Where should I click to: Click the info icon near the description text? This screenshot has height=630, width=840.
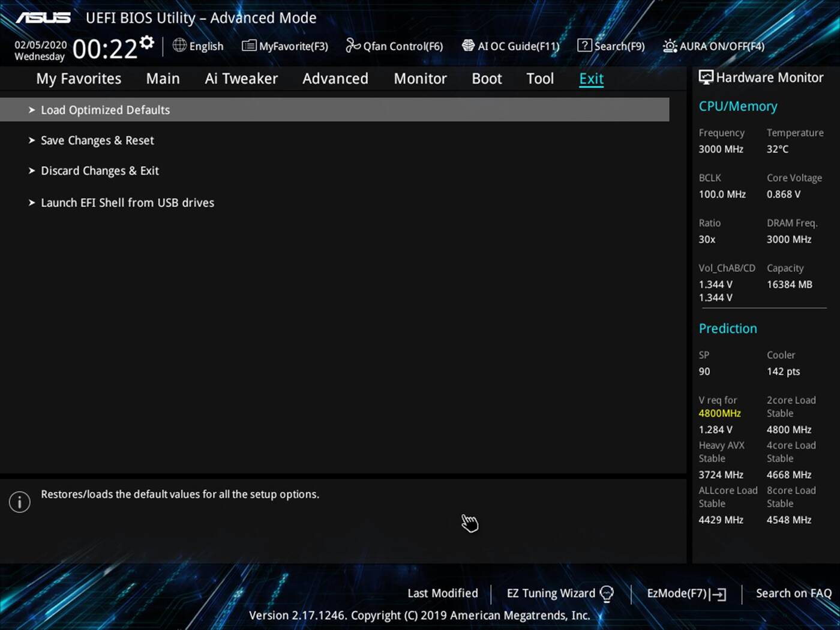pos(19,502)
